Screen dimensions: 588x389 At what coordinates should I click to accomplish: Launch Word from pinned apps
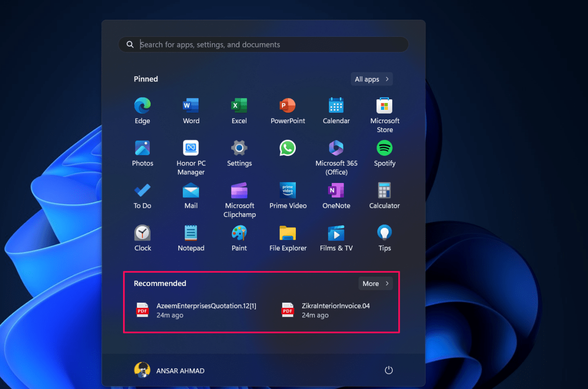[x=191, y=106]
